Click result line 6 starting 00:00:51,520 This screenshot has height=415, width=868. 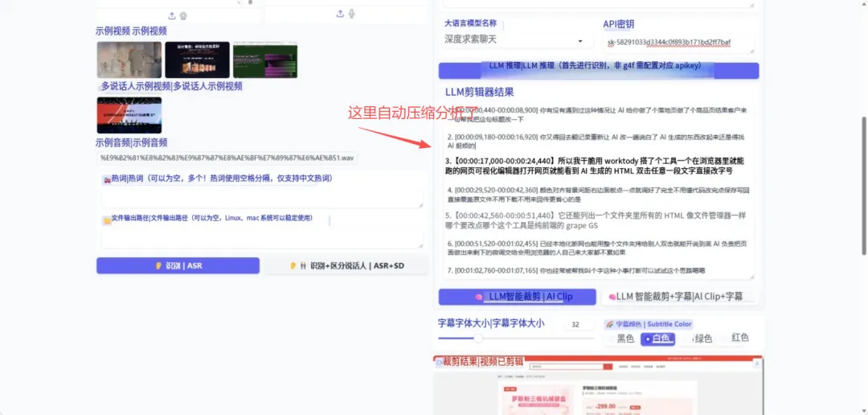click(598, 247)
